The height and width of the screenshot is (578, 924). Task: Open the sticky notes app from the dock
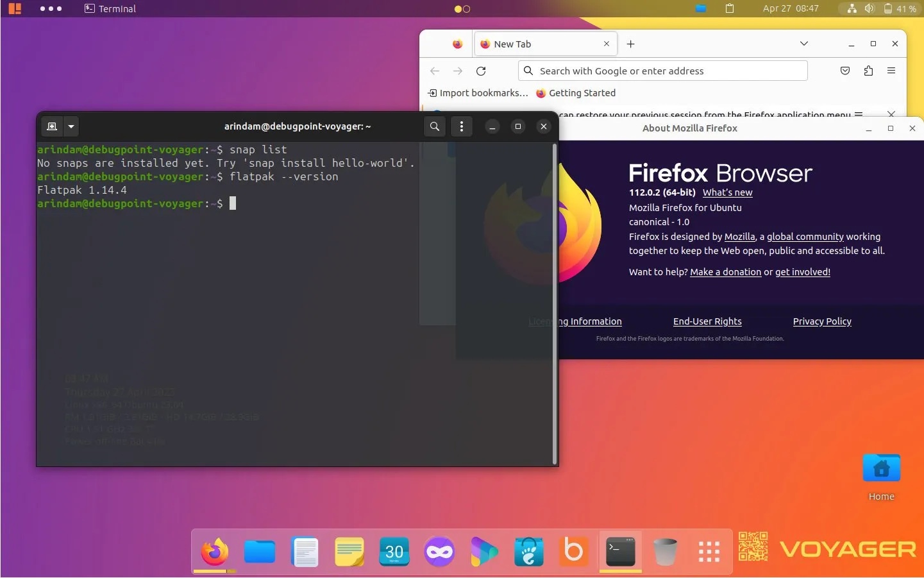click(349, 552)
